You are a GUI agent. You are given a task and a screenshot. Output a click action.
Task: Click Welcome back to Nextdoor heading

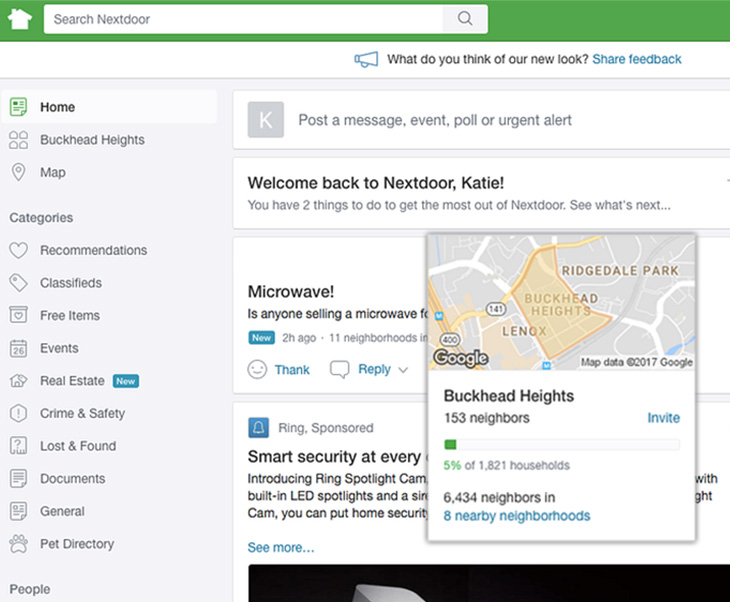[376, 183]
